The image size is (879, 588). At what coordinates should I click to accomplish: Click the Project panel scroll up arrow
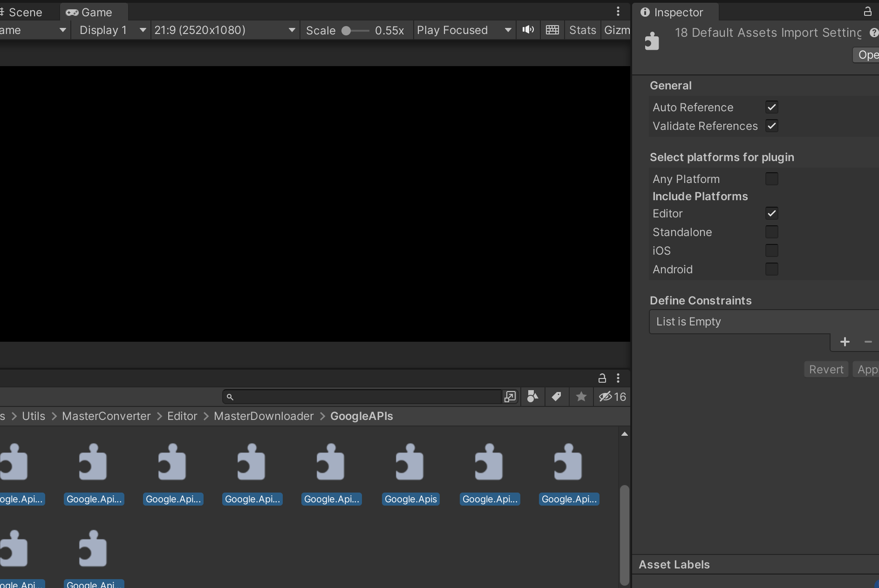[x=625, y=434]
